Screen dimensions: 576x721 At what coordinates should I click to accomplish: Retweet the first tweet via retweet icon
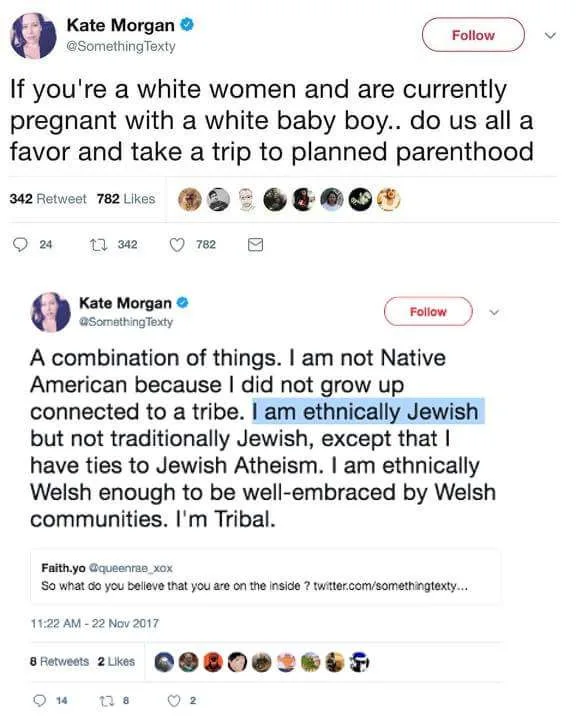click(98, 245)
